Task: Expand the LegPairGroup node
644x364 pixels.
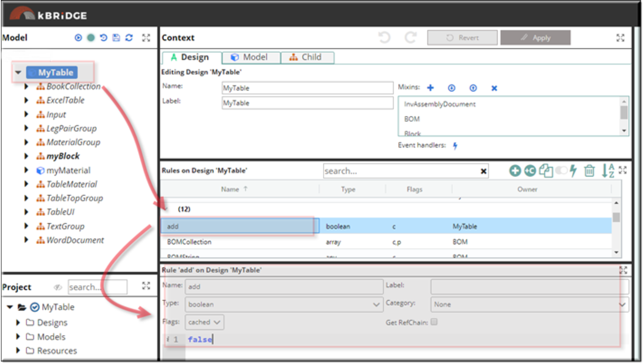Action: pos(27,129)
